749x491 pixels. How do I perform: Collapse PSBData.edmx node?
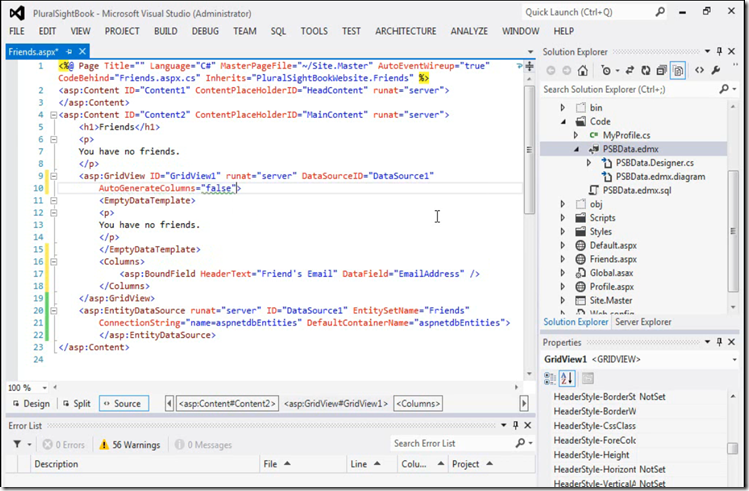tap(576, 149)
